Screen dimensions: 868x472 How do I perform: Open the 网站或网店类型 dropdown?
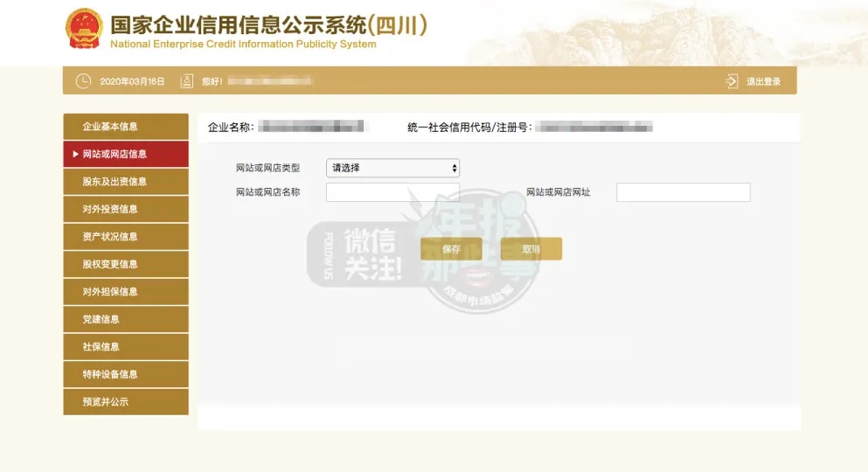(x=392, y=168)
